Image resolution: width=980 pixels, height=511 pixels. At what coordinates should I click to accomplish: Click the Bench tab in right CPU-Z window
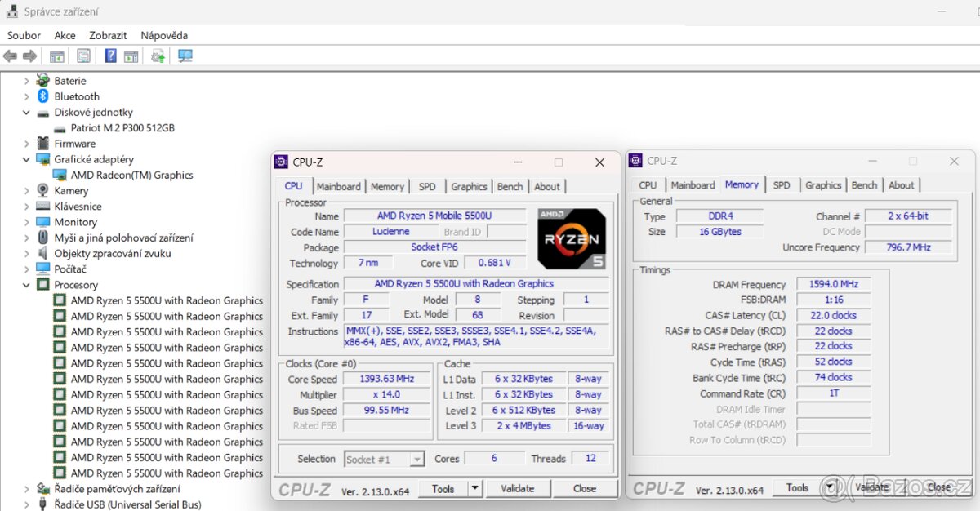coord(863,184)
